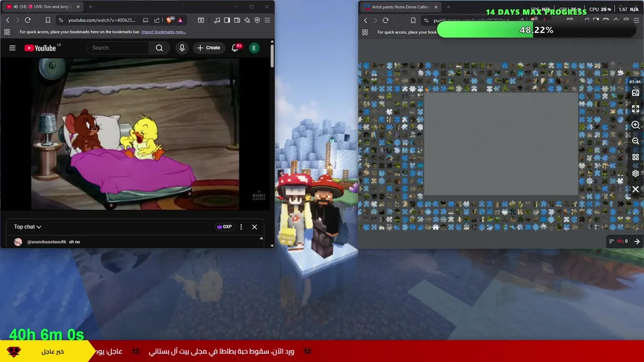This screenshot has height=362, width=644.
Task: Open the apps grid icon on puzzle bookmarks bar
Action: point(365,32)
